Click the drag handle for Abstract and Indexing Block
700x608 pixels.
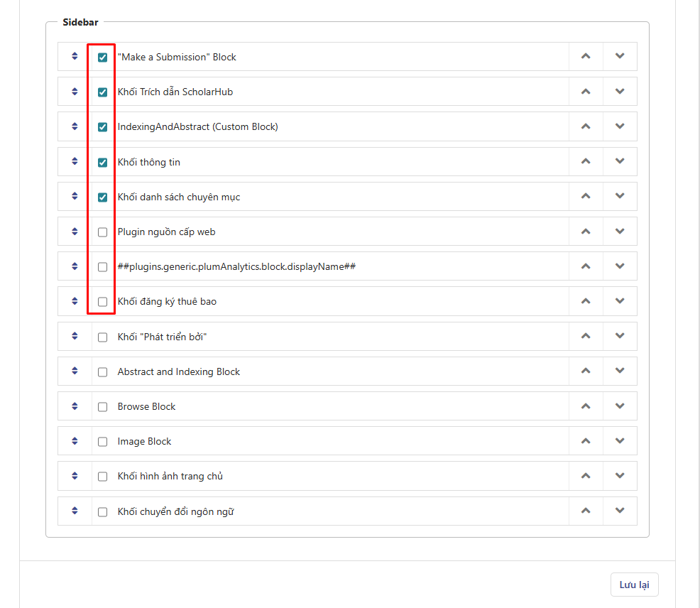tap(75, 371)
